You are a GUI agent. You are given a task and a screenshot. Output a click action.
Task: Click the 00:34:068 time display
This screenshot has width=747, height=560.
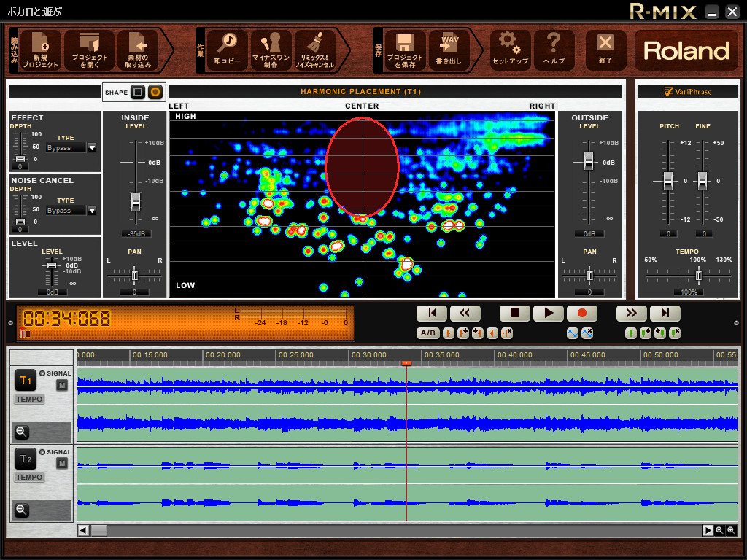pyautogui.click(x=66, y=318)
